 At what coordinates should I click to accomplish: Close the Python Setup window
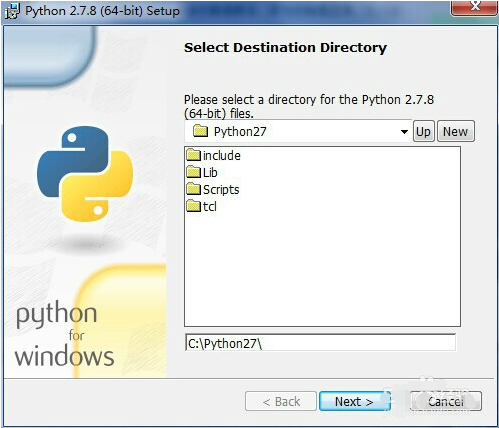click(x=474, y=7)
